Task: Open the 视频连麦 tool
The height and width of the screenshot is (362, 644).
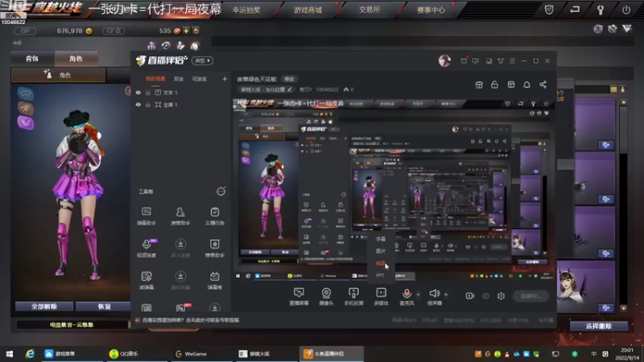Action: (x=147, y=248)
